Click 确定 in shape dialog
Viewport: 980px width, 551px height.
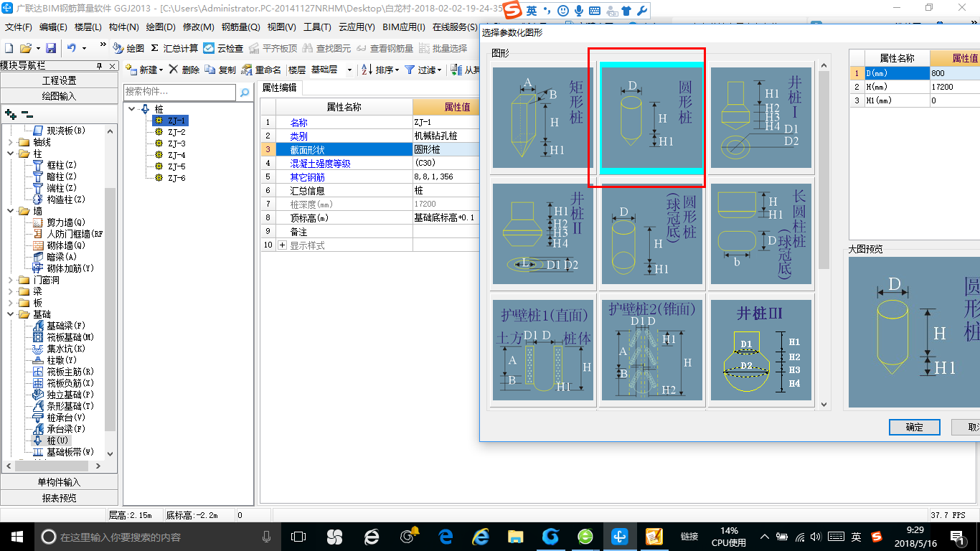pos(915,427)
